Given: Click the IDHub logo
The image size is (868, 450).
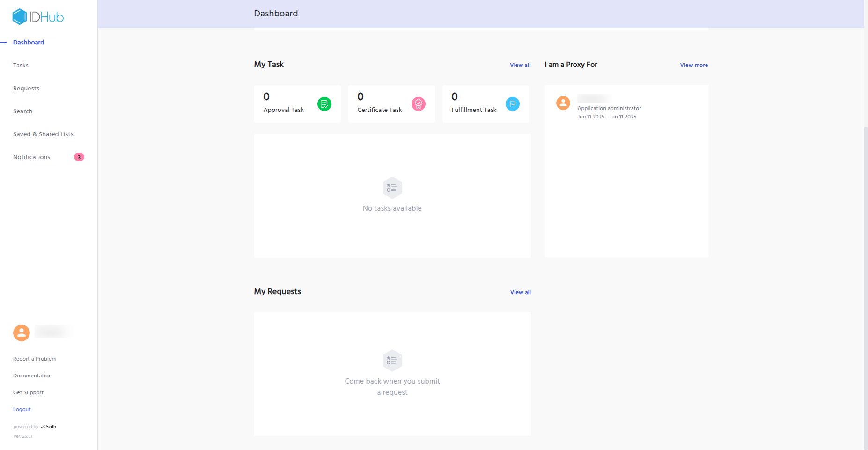Looking at the screenshot, I should pyautogui.click(x=38, y=17).
